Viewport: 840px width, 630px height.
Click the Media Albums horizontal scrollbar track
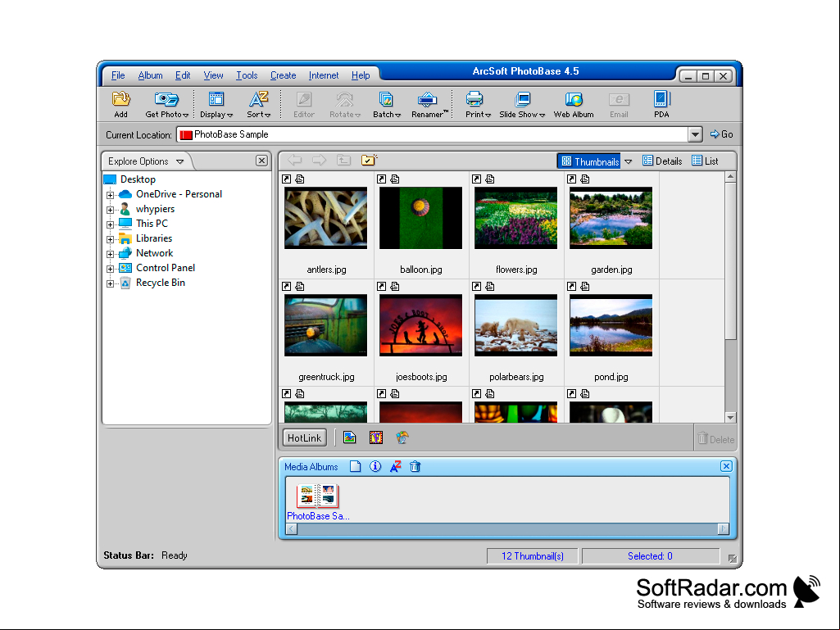click(x=506, y=529)
